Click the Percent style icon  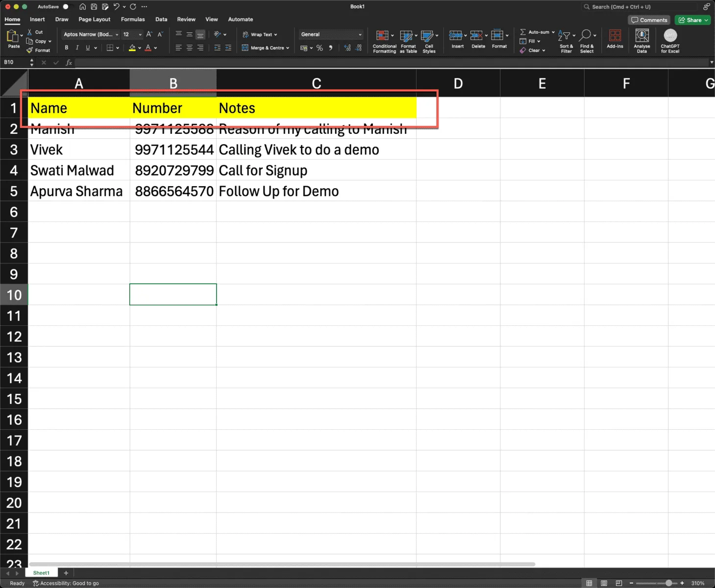[x=320, y=48]
